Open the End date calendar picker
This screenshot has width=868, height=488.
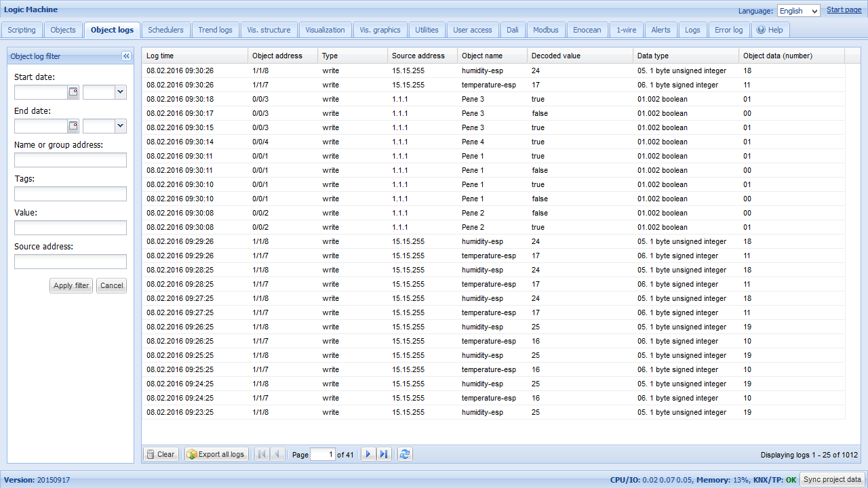(x=73, y=126)
